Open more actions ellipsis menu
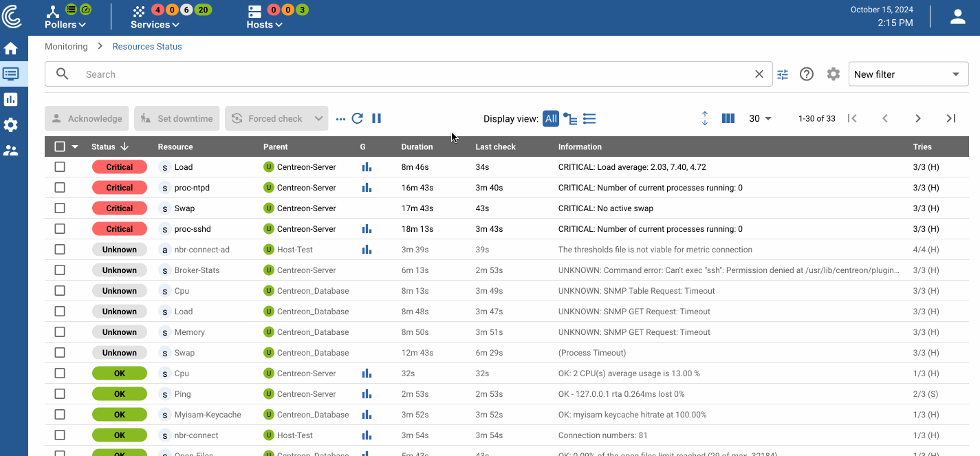Viewport: 980px width, 456px height. click(340, 119)
